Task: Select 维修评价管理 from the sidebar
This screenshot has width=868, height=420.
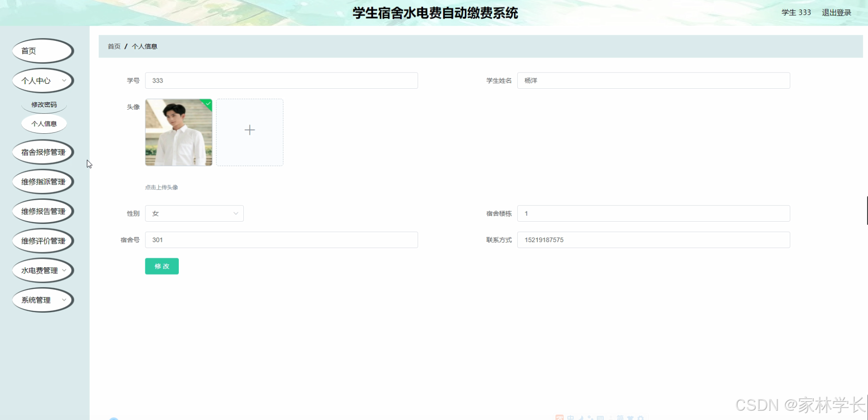Action: 43,241
